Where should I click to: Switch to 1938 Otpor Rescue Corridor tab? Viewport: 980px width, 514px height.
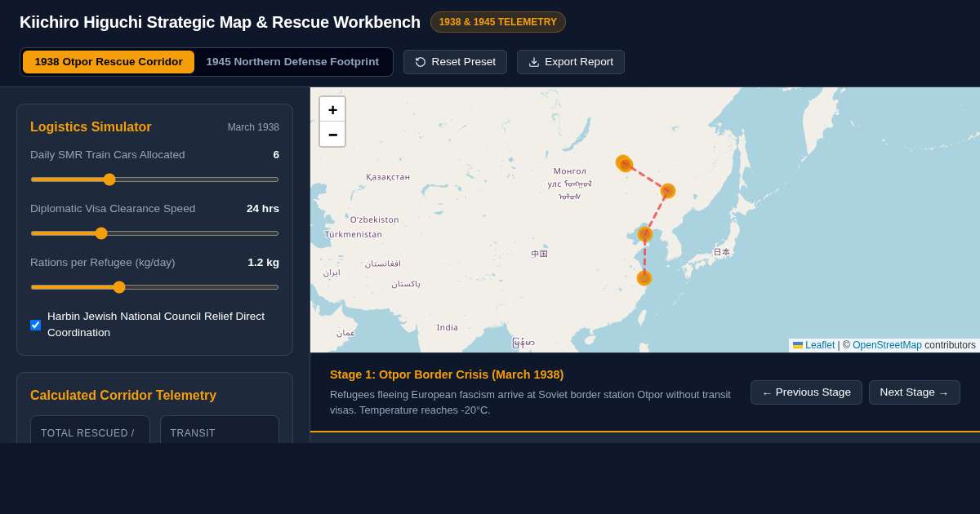[109, 62]
